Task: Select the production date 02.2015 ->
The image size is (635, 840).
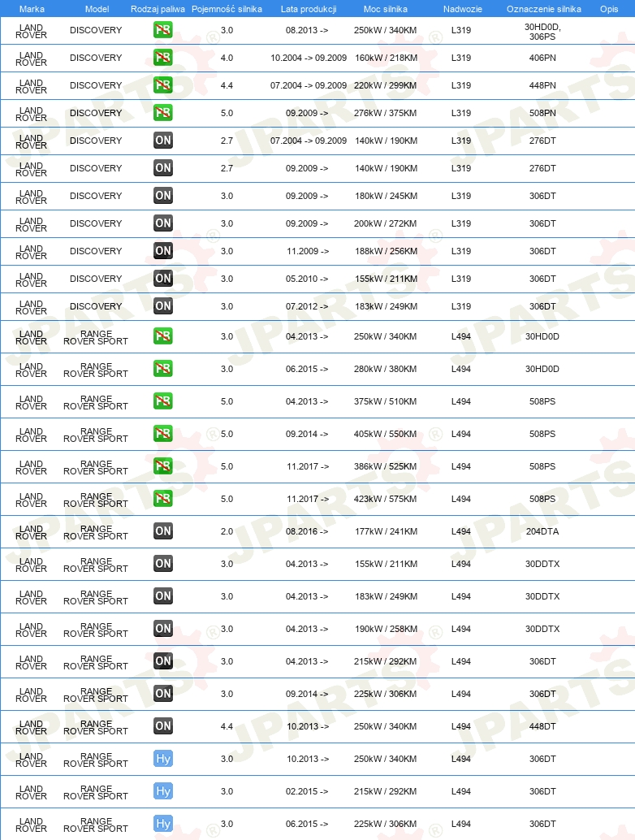Action: pos(307,791)
